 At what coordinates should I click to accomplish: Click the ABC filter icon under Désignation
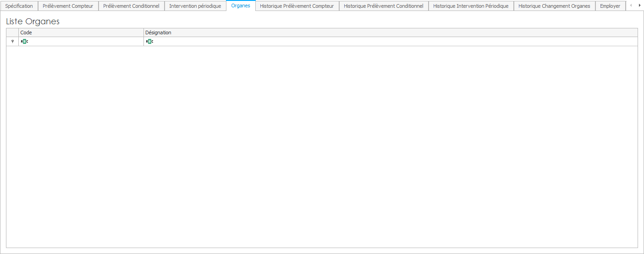(x=149, y=42)
